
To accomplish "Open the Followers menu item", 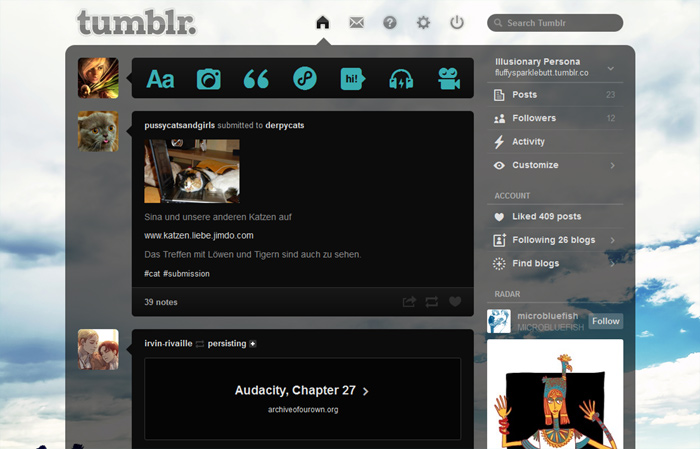I will (x=555, y=118).
